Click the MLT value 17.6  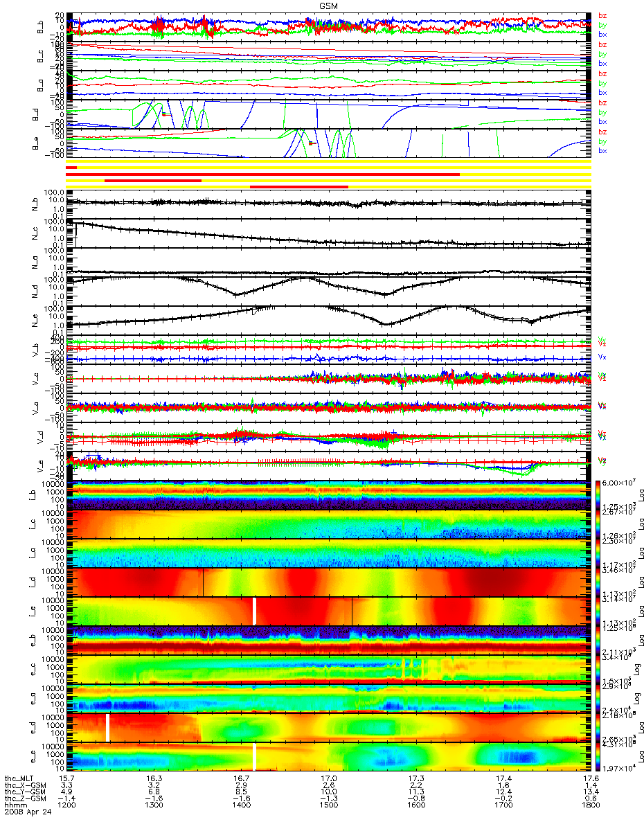[x=591, y=778]
